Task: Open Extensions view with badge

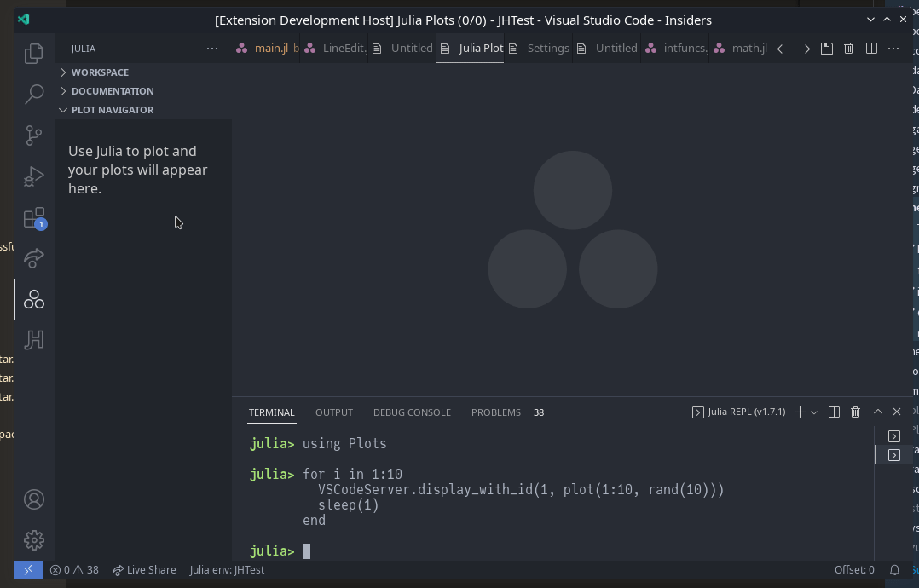Action: pyautogui.click(x=34, y=218)
